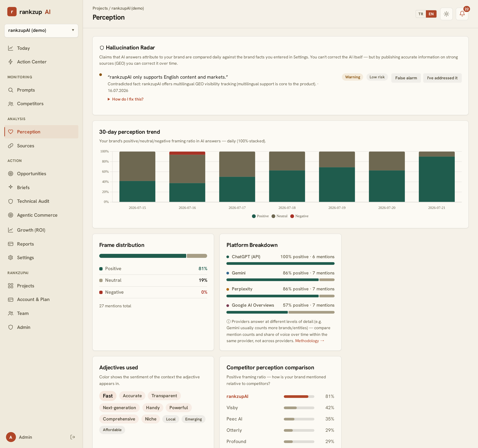This screenshot has width=478, height=448.
Task: Open Agentic Commerce page
Action: [x=41, y=215]
